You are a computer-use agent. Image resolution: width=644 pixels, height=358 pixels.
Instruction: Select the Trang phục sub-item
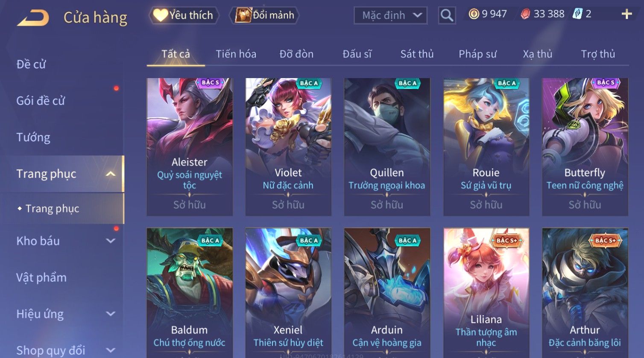pyautogui.click(x=52, y=209)
